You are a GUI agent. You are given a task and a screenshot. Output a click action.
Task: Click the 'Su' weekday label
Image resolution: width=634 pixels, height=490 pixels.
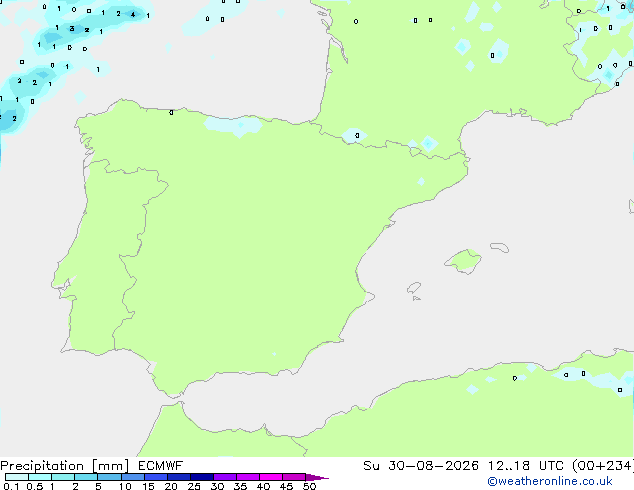(x=371, y=466)
